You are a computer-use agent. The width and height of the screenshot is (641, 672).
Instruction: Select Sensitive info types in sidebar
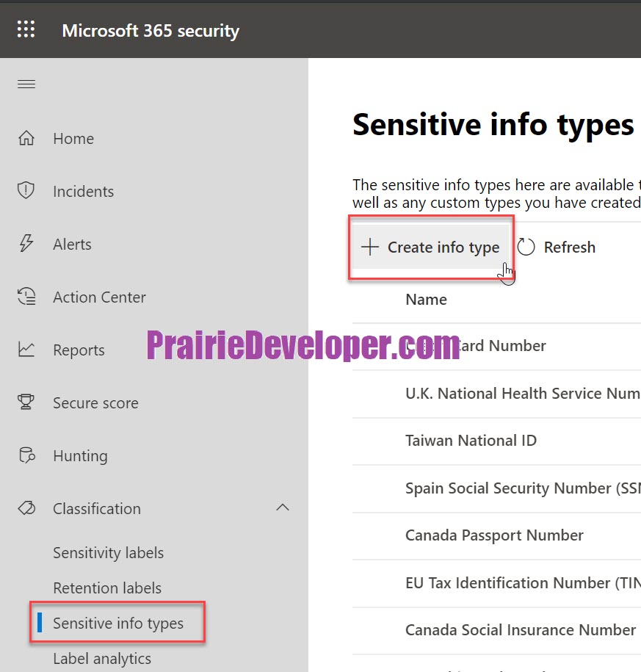[117, 623]
